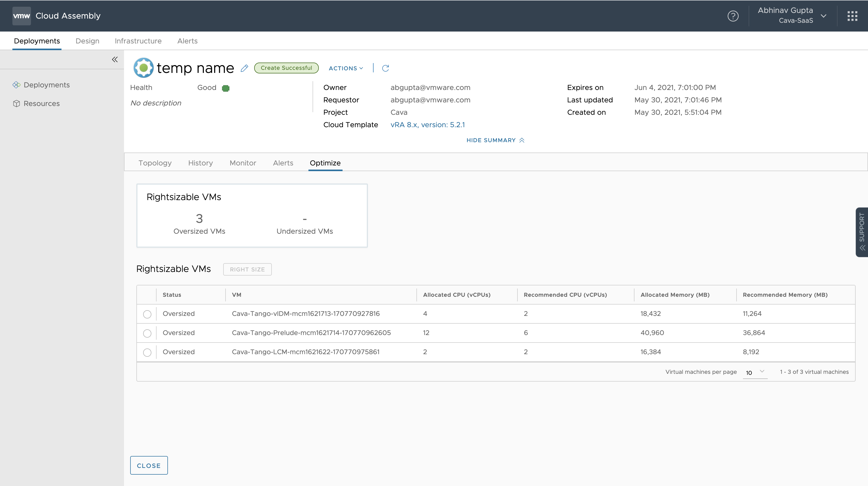Edit deployment name with pencil icon
868x486 pixels.
point(245,68)
